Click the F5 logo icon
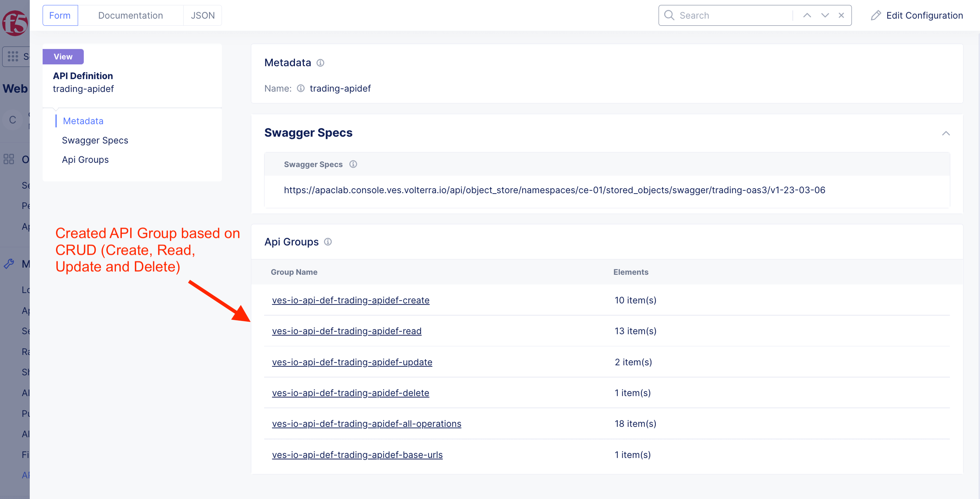 point(14,23)
